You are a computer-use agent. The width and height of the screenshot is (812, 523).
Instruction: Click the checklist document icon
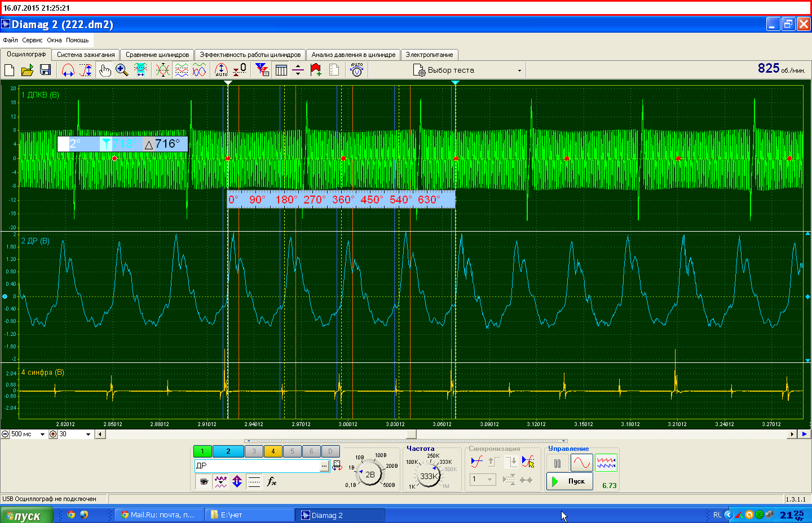(334, 70)
